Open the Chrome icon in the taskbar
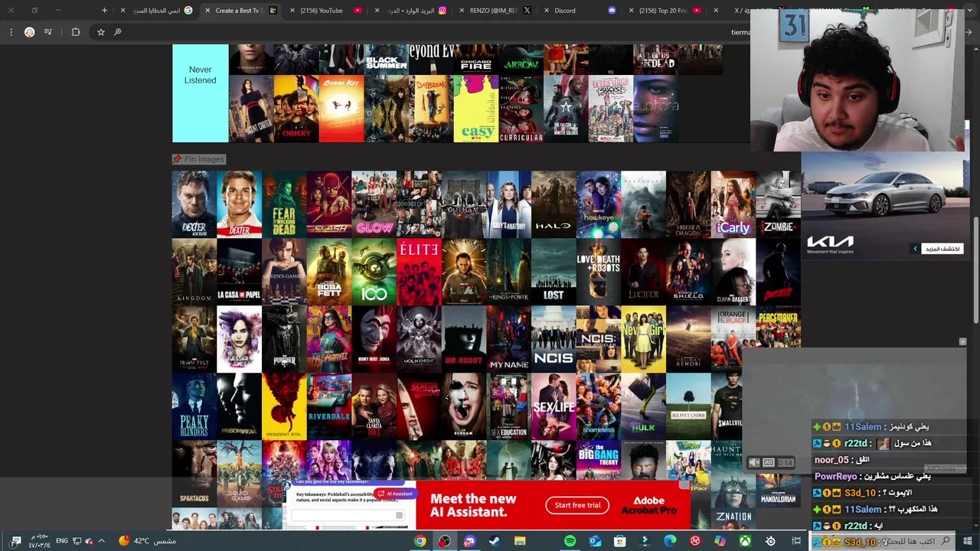Image resolution: width=980 pixels, height=551 pixels. (x=420, y=541)
